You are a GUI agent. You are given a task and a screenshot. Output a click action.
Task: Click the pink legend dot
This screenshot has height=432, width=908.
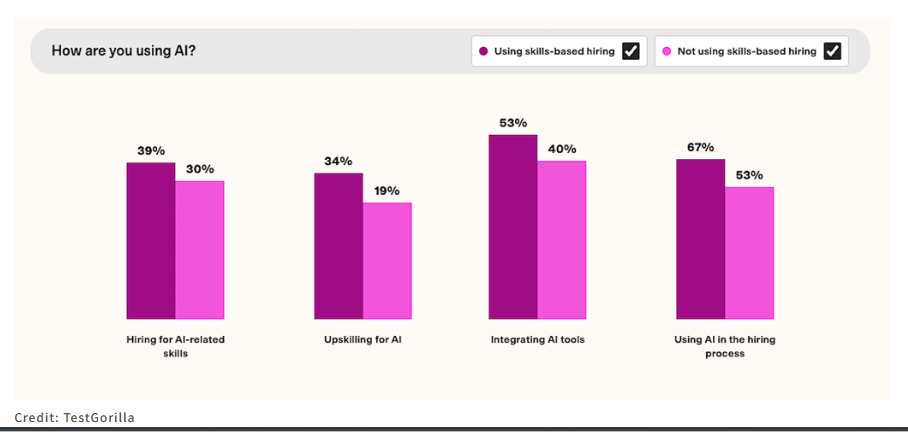(x=667, y=52)
